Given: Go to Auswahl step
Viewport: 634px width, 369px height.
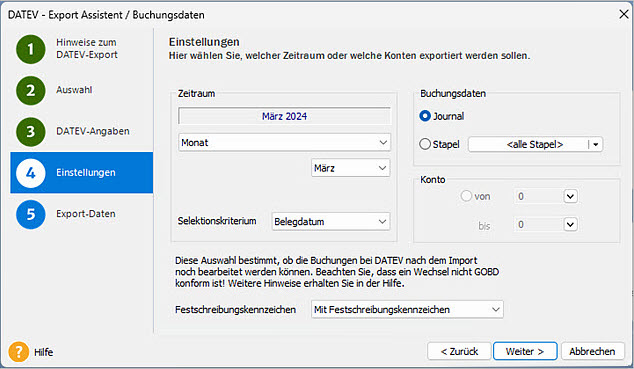Looking at the screenshot, I should click(x=74, y=90).
